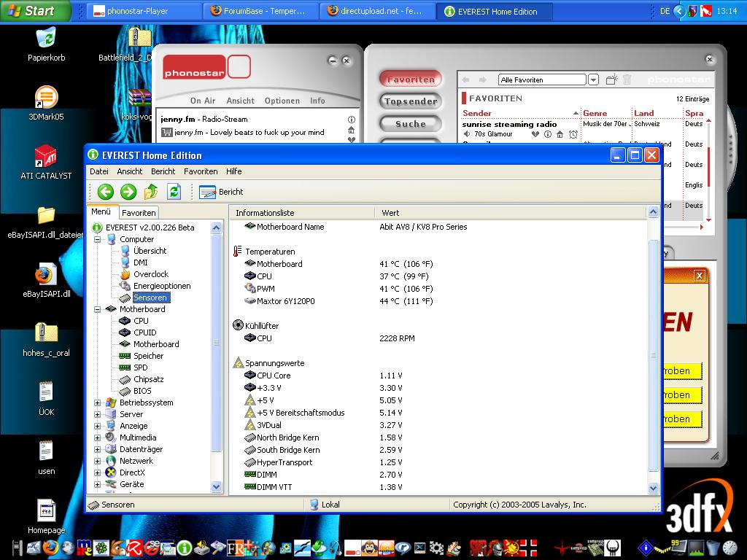Click the Favoriten button in phonostar
747x560 pixels.
[x=411, y=79]
